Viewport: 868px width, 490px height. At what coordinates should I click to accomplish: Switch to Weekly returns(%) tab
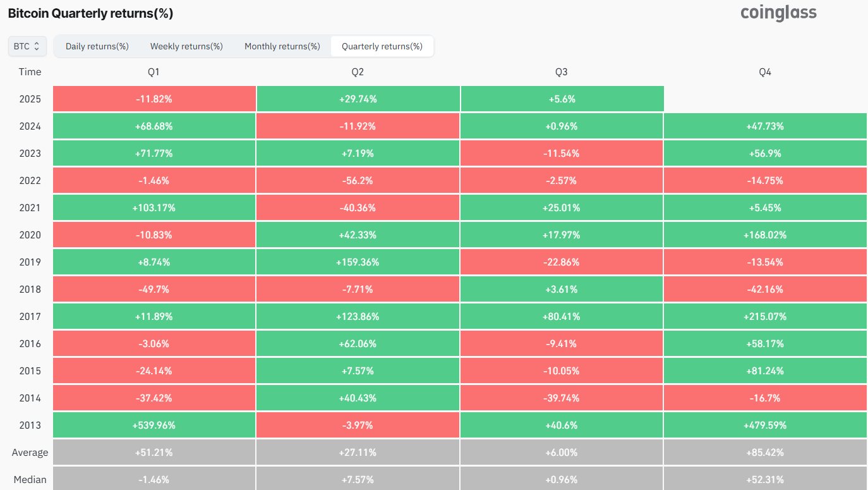[186, 46]
